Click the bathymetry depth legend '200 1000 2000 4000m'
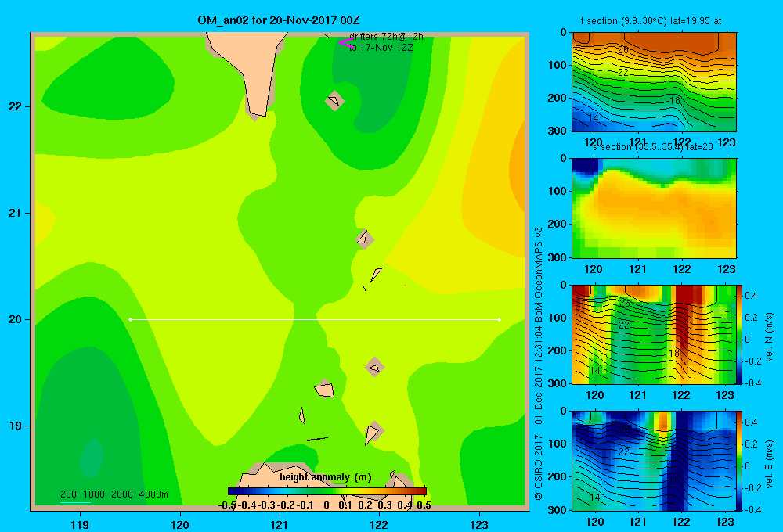This screenshot has width=783, height=532. click(114, 494)
